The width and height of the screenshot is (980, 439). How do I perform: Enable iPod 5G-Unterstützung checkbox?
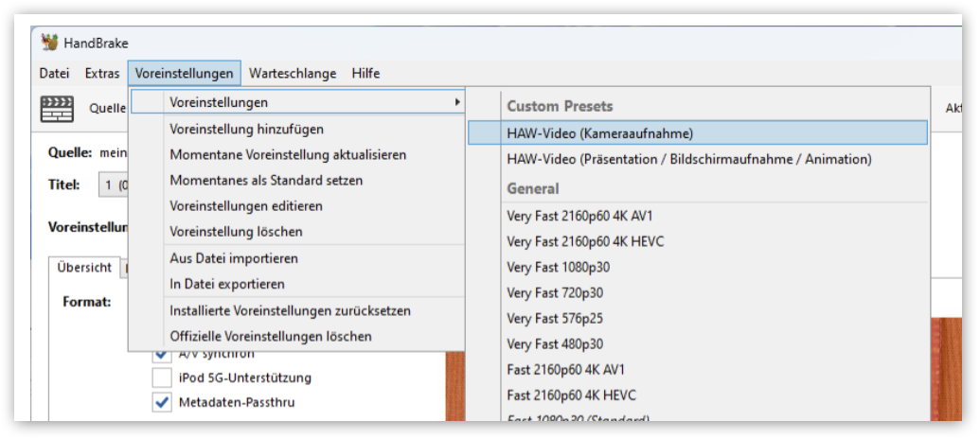point(162,378)
